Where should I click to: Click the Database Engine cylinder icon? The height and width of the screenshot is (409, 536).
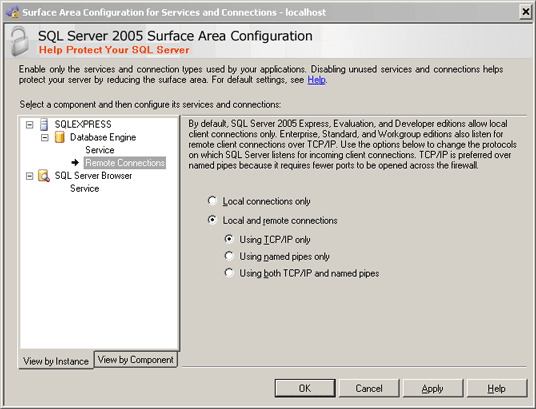(x=59, y=137)
